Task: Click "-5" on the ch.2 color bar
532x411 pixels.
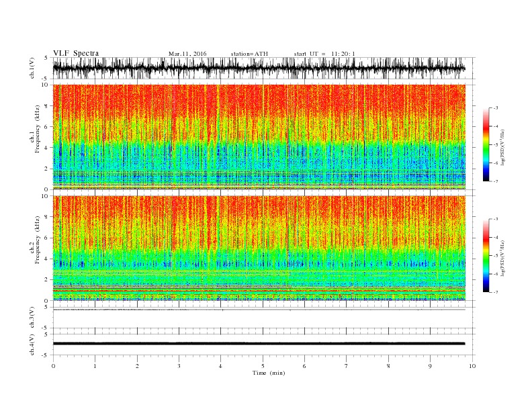Action: point(496,255)
